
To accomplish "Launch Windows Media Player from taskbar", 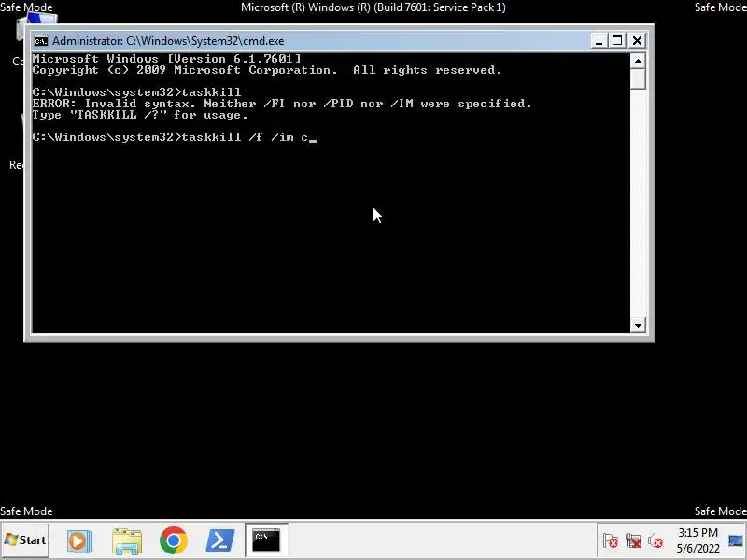I will point(79,540).
